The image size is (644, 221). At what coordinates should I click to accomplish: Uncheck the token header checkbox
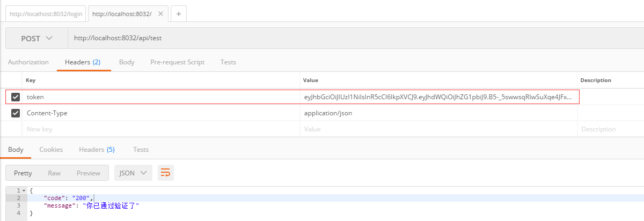pos(16,97)
